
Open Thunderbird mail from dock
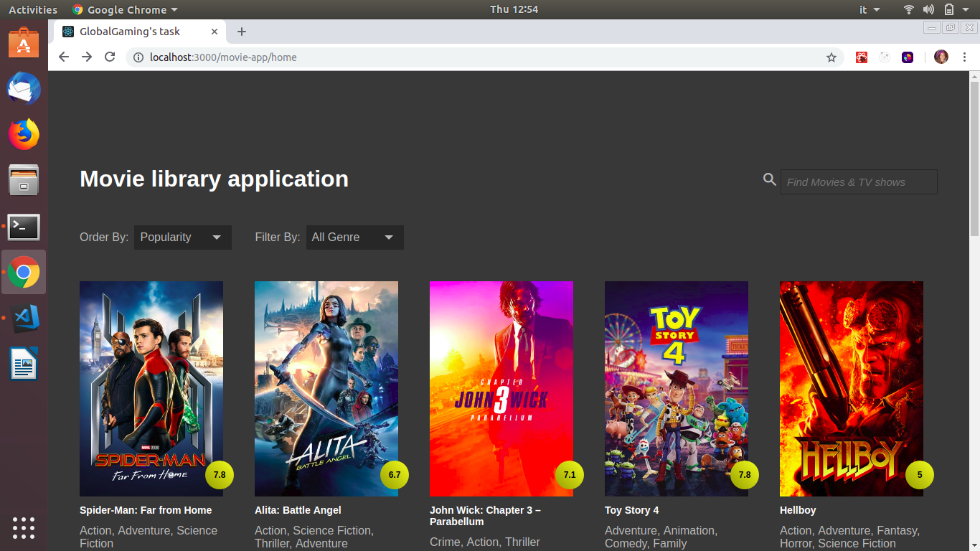click(24, 90)
